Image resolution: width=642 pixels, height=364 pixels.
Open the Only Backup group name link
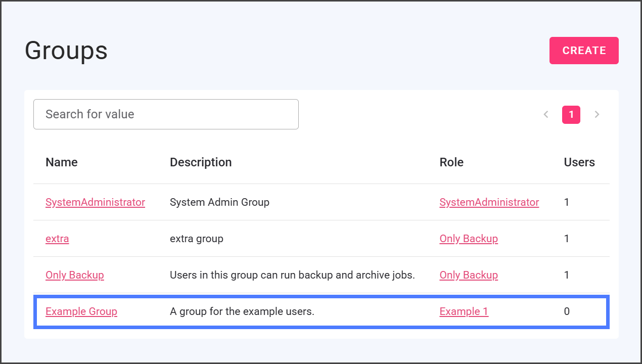click(75, 275)
